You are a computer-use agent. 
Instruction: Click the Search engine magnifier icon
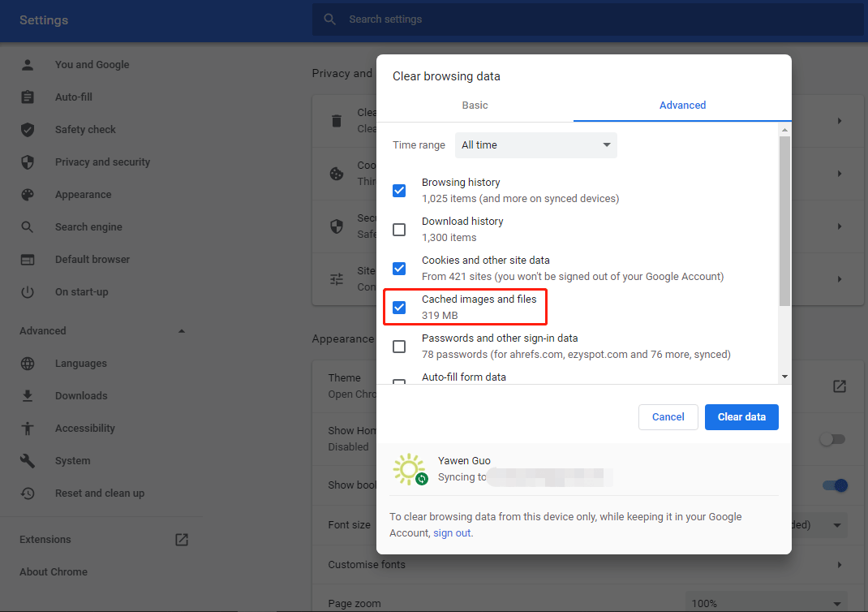coord(27,226)
